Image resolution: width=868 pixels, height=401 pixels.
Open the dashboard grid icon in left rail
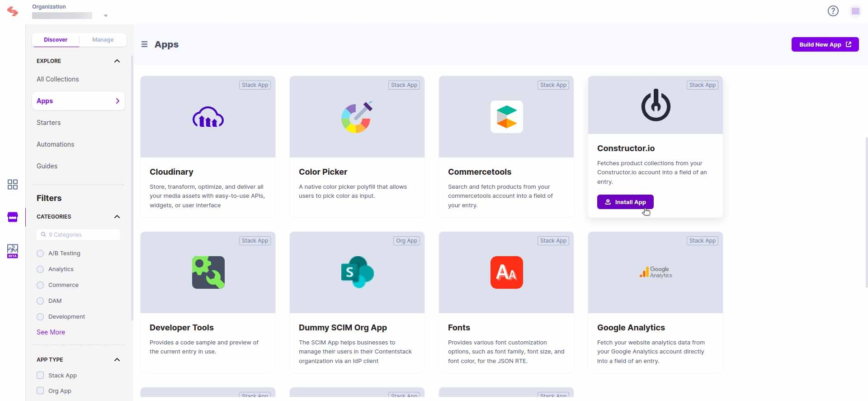[x=13, y=184]
